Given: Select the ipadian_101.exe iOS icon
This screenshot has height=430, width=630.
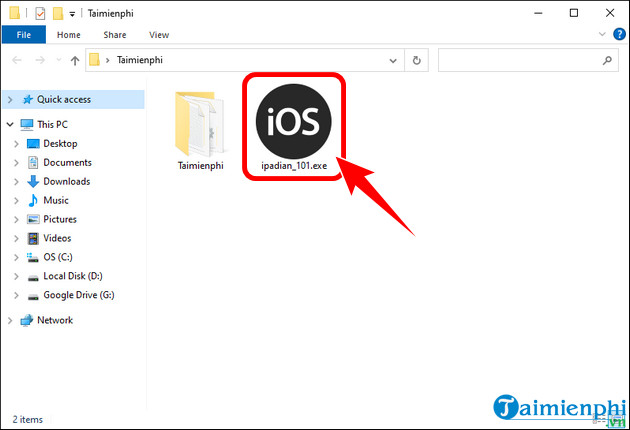Looking at the screenshot, I should (x=294, y=121).
